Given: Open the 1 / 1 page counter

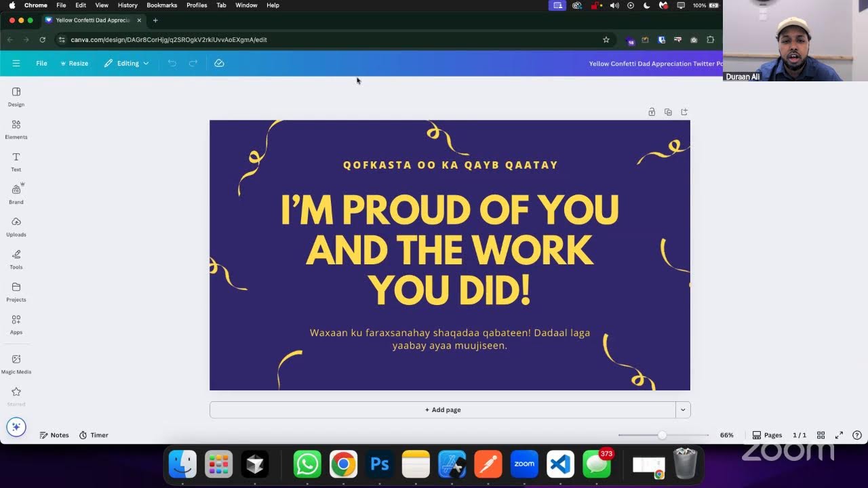Looking at the screenshot, I should pos(800,435).
